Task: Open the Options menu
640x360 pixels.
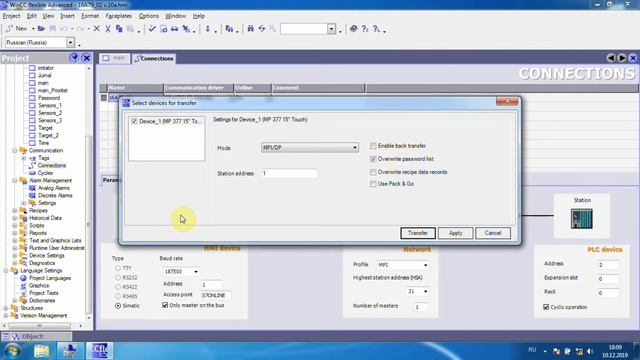Action: coord(149,16)
